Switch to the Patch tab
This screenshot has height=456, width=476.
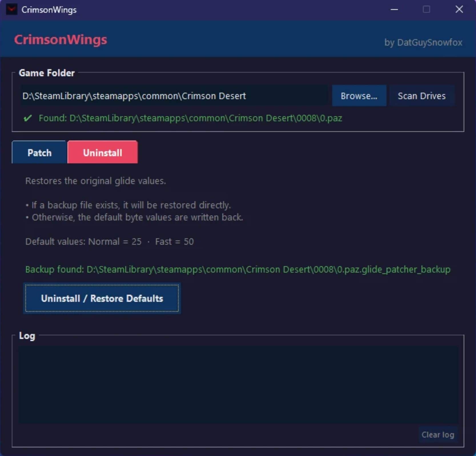[39, 152]
